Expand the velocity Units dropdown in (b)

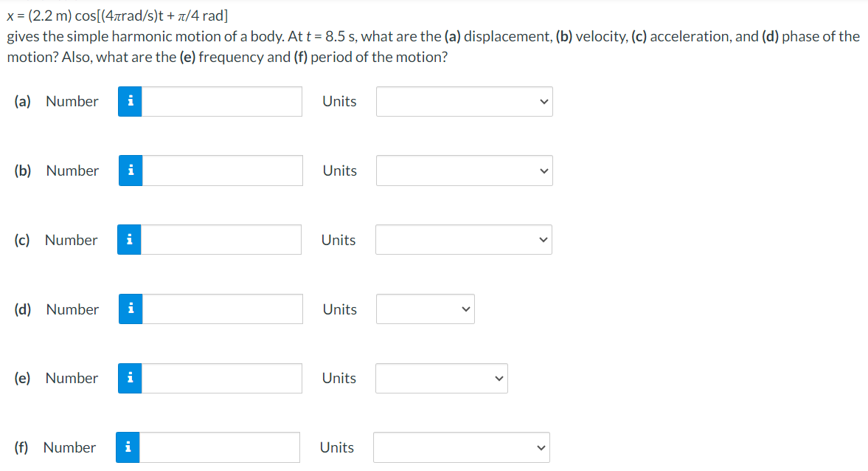point(465,171)
